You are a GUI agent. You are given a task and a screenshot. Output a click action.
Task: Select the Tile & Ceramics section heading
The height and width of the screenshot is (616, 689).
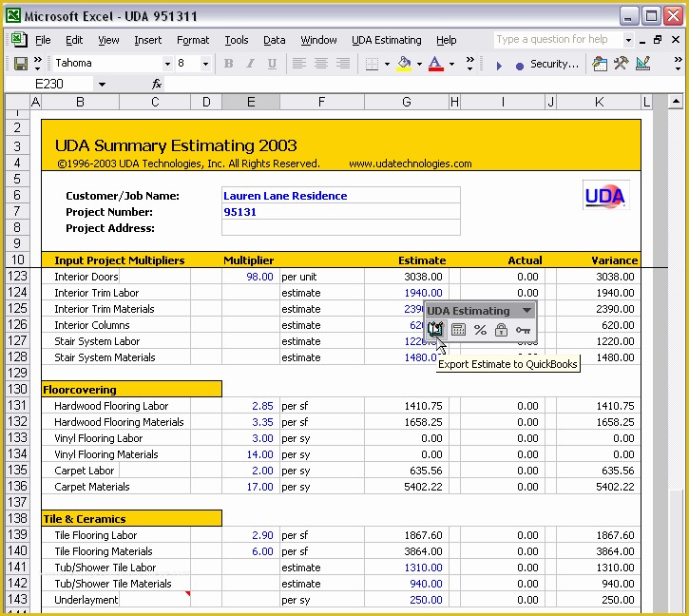point(131,518)
